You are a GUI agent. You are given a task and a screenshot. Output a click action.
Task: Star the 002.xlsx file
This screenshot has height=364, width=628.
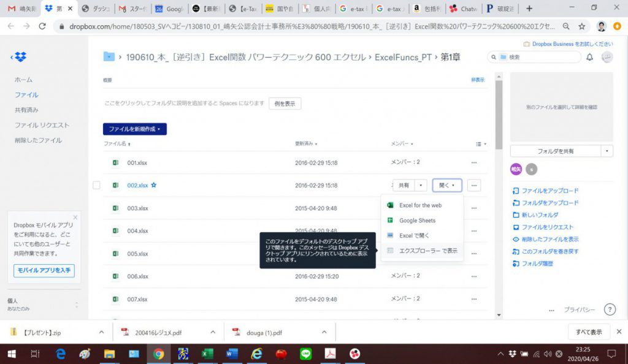[154, 185]
